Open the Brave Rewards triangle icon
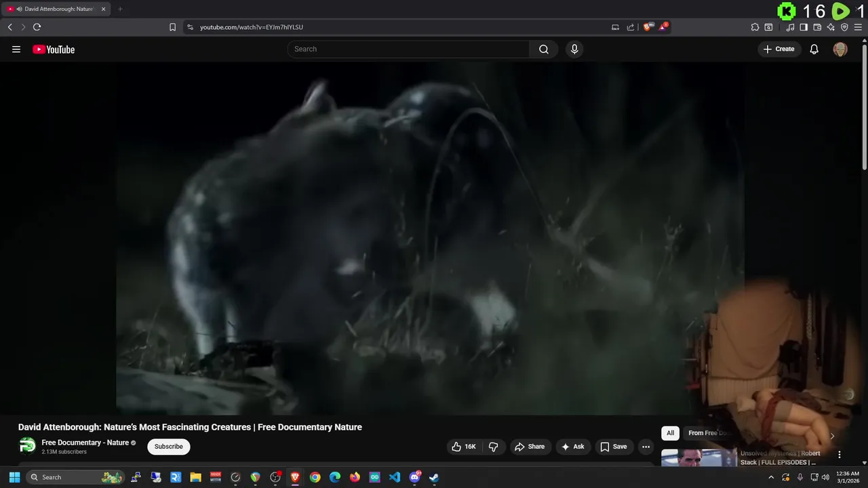Screen dimensions: 868x488 (x=663, y=27)
